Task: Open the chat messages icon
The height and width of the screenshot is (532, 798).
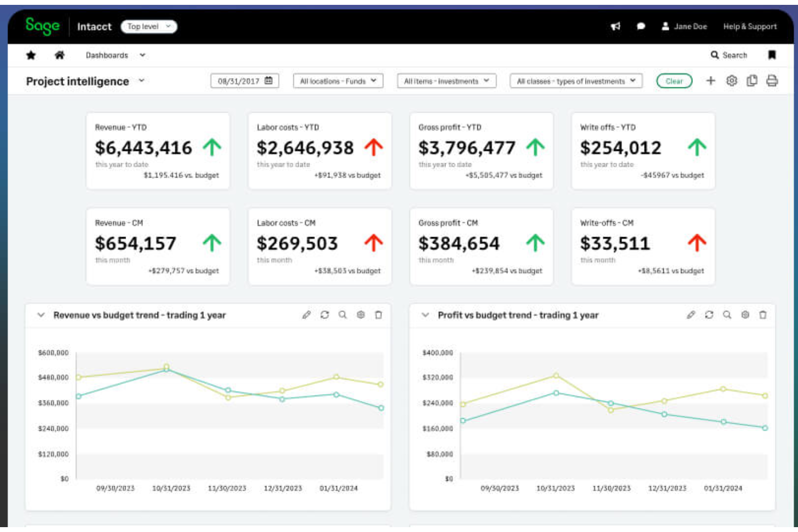Action: (641, 26)
